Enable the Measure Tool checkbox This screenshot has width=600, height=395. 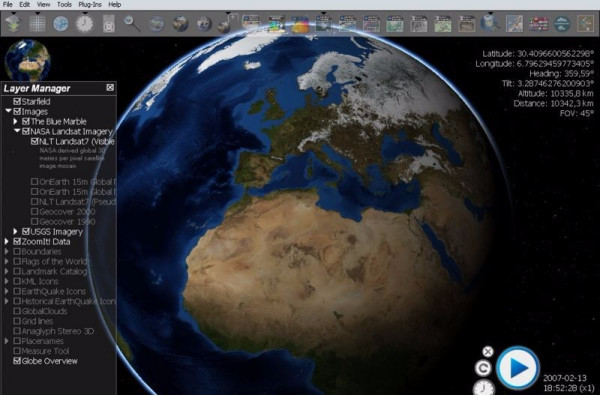click(17, 351)
